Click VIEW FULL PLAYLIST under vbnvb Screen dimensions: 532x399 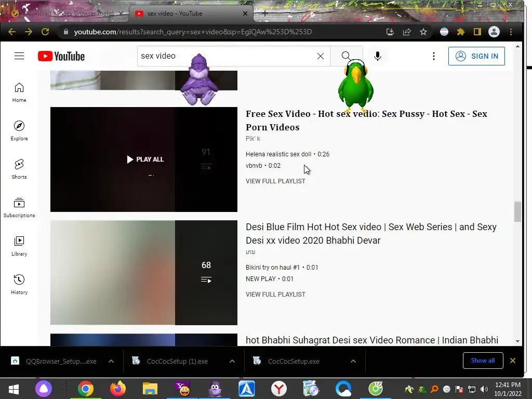click(x=275, y=181)
